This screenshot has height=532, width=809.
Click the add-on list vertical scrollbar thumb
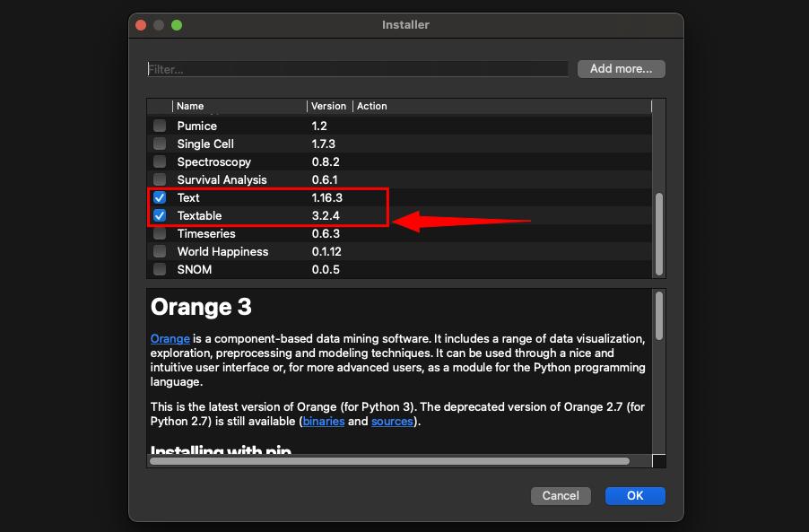[x=659, y=234]
